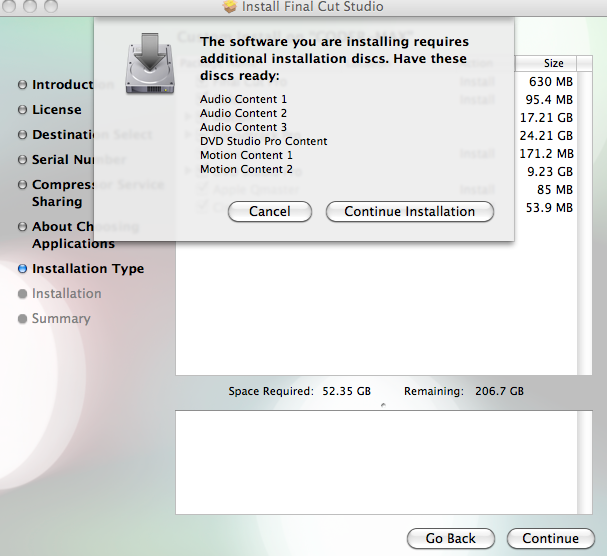The height and width of the screenshot is (556, 607).
Task: Click the empty package description box
Action: tap(376, 460)
